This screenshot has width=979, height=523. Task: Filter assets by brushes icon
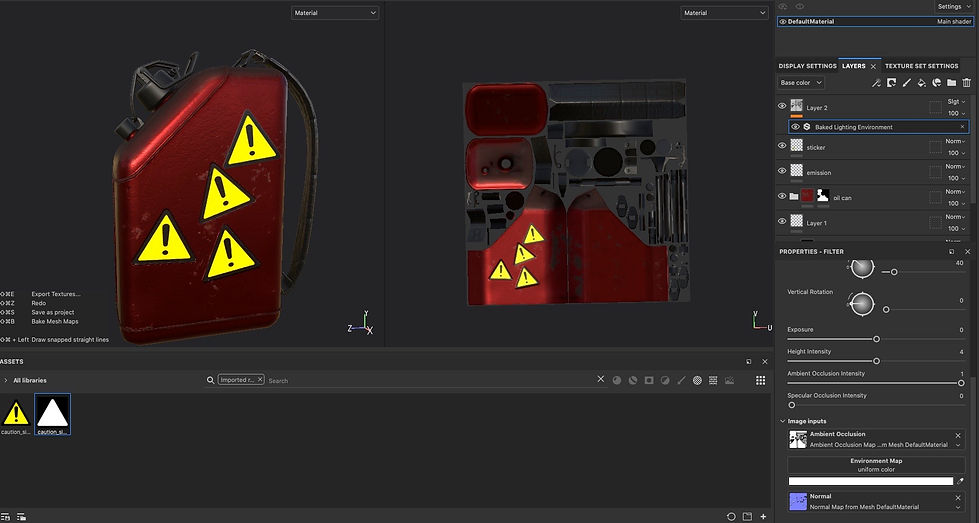coord(681,380)
